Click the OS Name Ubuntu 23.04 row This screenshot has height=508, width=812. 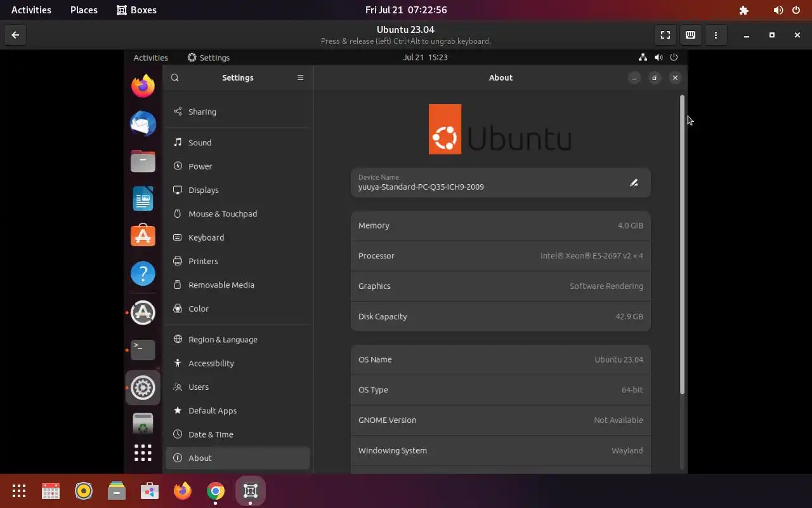[x=501, y=359]
